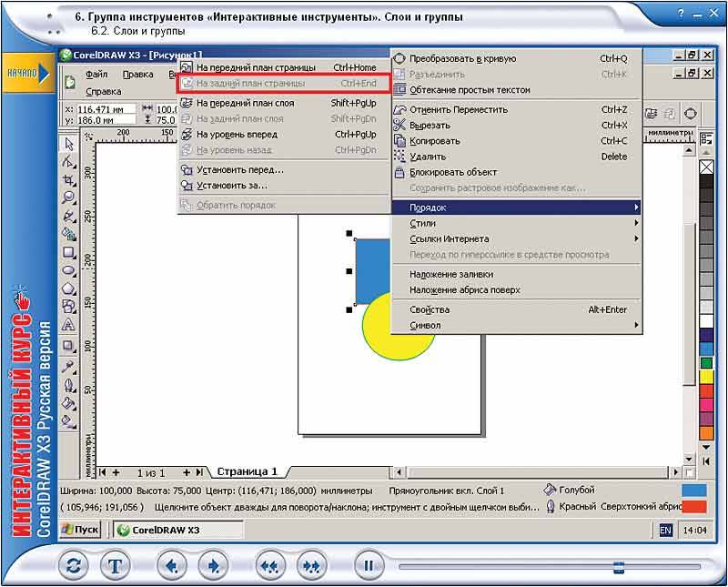The height and width of the screenshot is (587, 728).
Task: Click the Пуск start button
Action: [80, 530]
